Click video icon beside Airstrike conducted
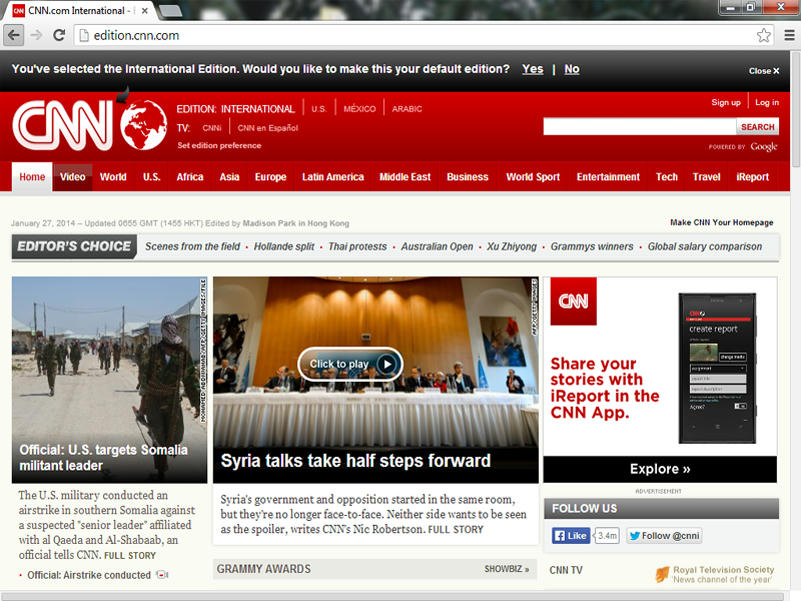 (x=162, y=575)
